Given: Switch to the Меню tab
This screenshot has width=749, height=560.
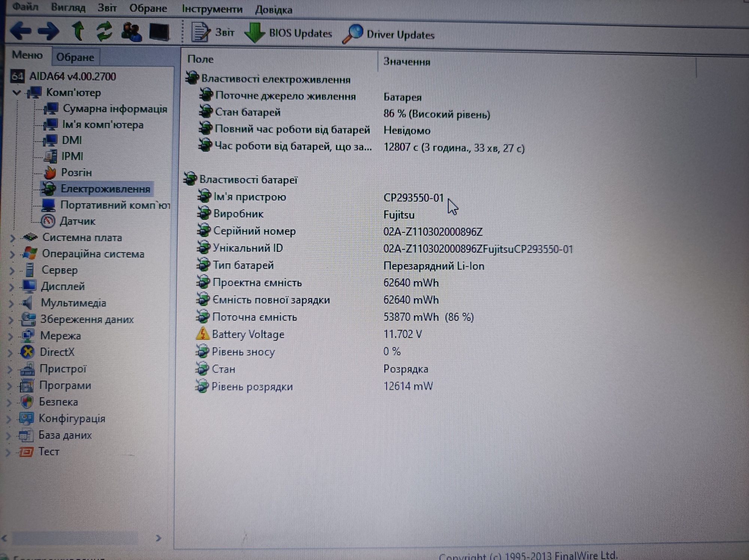Looking at the screenshot, I should click(x=27, y=55).
